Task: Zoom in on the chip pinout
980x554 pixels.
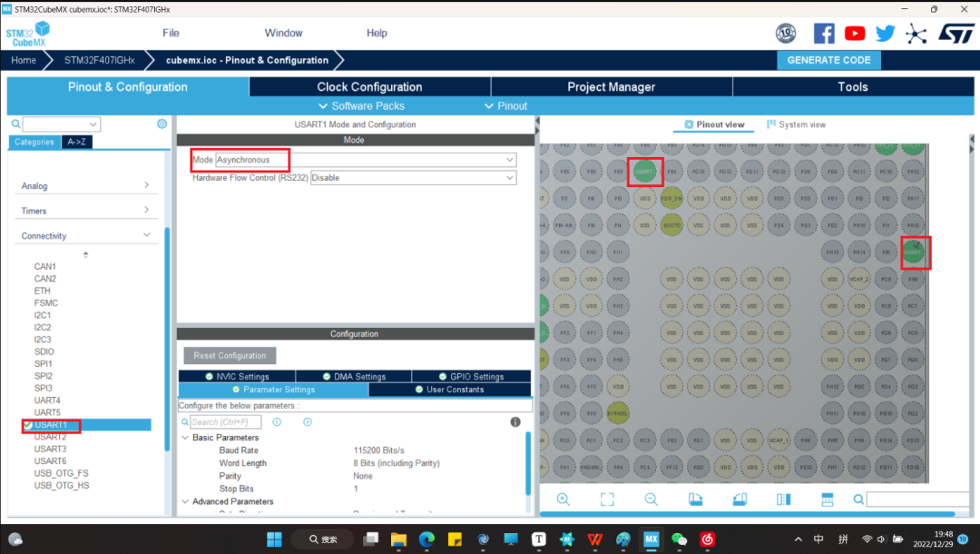Action: (563, 500)
